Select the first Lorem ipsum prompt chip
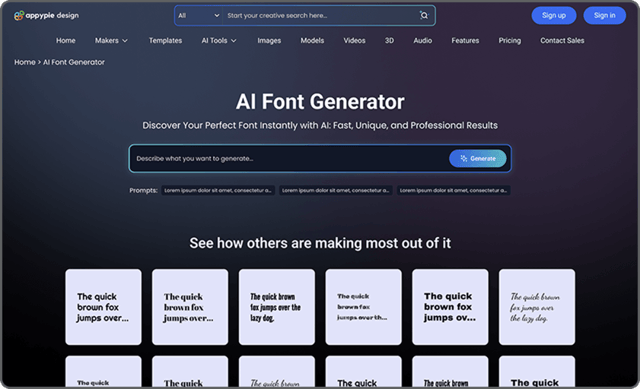640x389 pixels. 218,190
